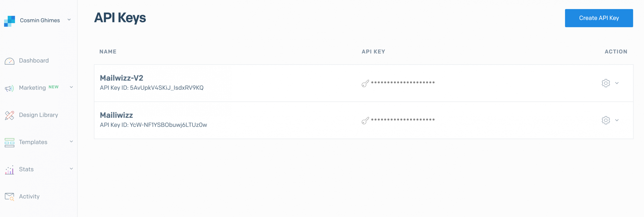Click the Create API Key button

(x=599, y=18)
